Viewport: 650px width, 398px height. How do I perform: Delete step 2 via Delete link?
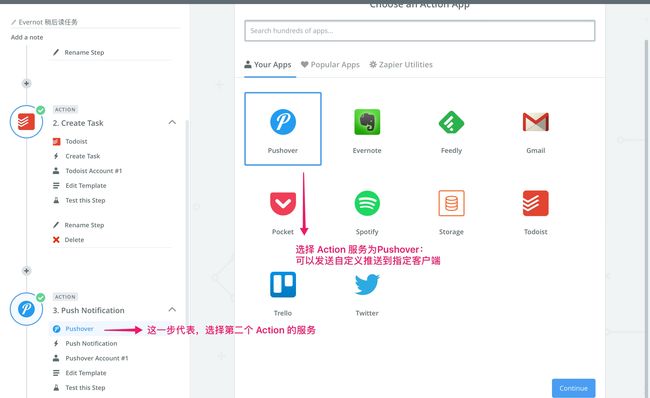74,240
